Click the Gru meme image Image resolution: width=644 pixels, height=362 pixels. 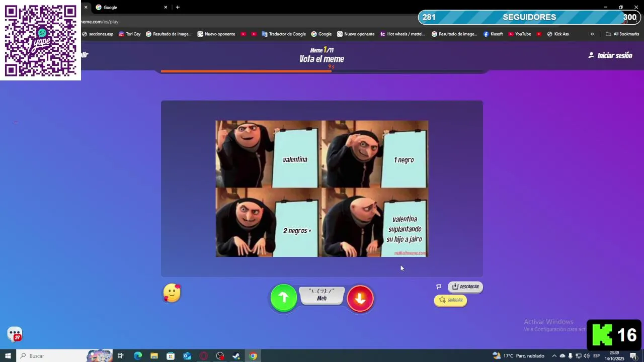321,189
